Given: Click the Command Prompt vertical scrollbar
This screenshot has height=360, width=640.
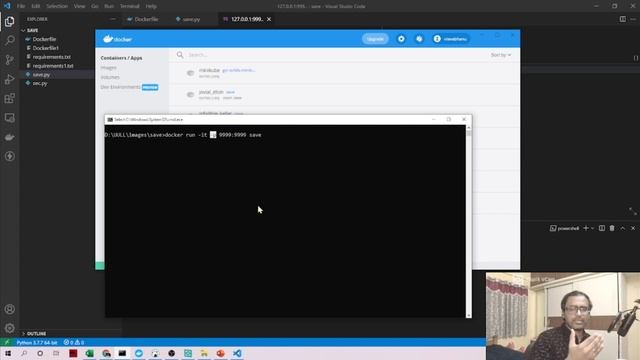Looking at the screenshot, I should [x=469, y=222].
